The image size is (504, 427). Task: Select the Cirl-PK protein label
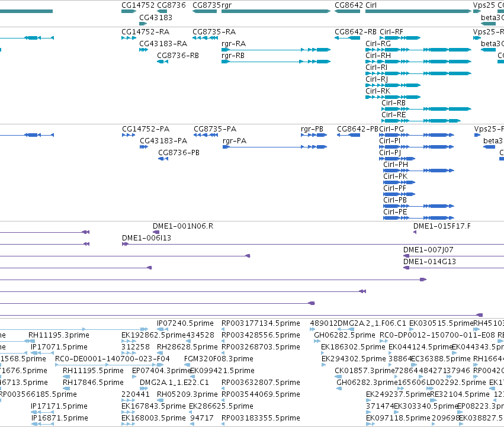point(395,176)
